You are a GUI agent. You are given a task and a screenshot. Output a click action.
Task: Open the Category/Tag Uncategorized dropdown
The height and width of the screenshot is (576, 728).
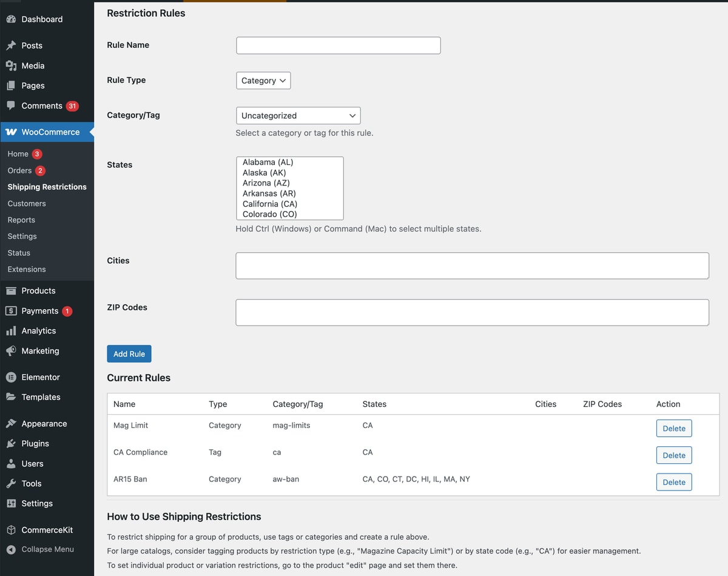coord(298,116)
